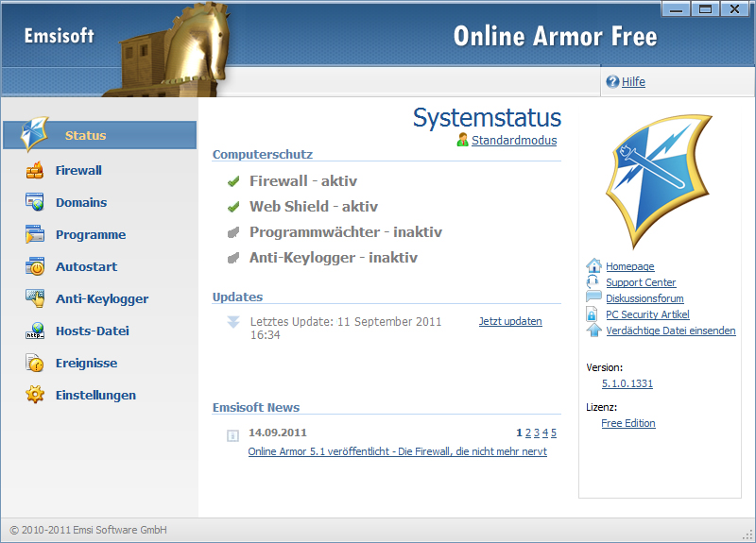Open the Anti-Keylogger section
Viewport: 756px width, 543px height.
[x=102, y=298]
